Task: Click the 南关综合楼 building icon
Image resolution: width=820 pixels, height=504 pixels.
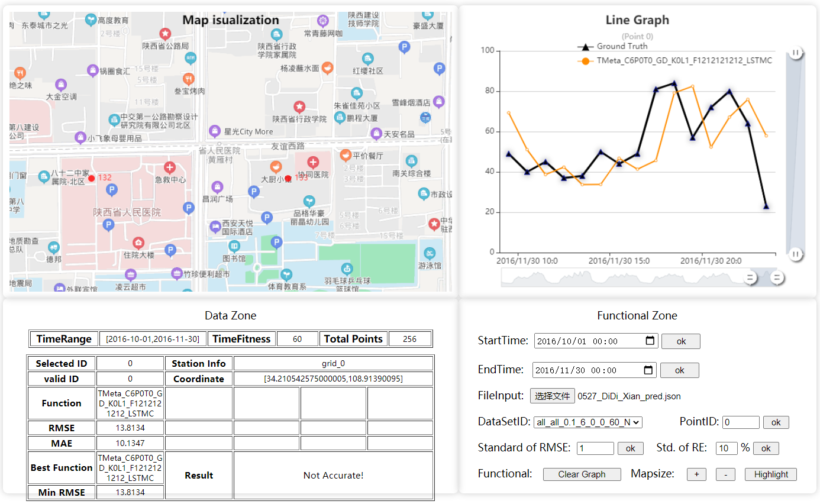Action: (411, 161)
